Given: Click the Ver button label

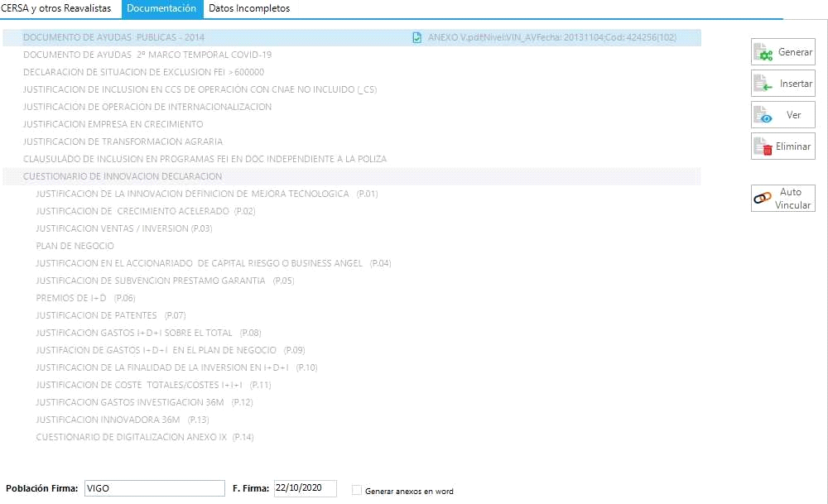Looking at the screenshot, I should (x=794, y=115).
